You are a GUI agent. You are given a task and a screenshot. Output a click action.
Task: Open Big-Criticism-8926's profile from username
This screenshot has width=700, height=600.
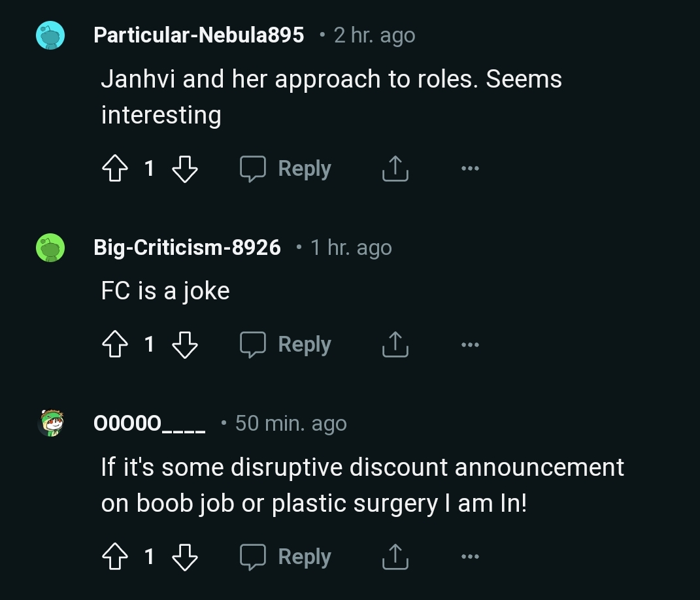pyautogui.click(x=187, y=248)
